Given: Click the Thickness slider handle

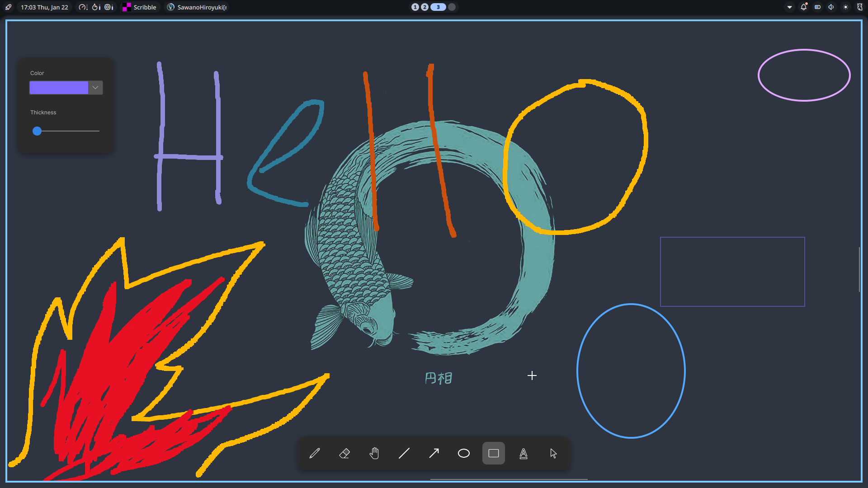Looking at the screenshot, I should [x=37, y=131].
